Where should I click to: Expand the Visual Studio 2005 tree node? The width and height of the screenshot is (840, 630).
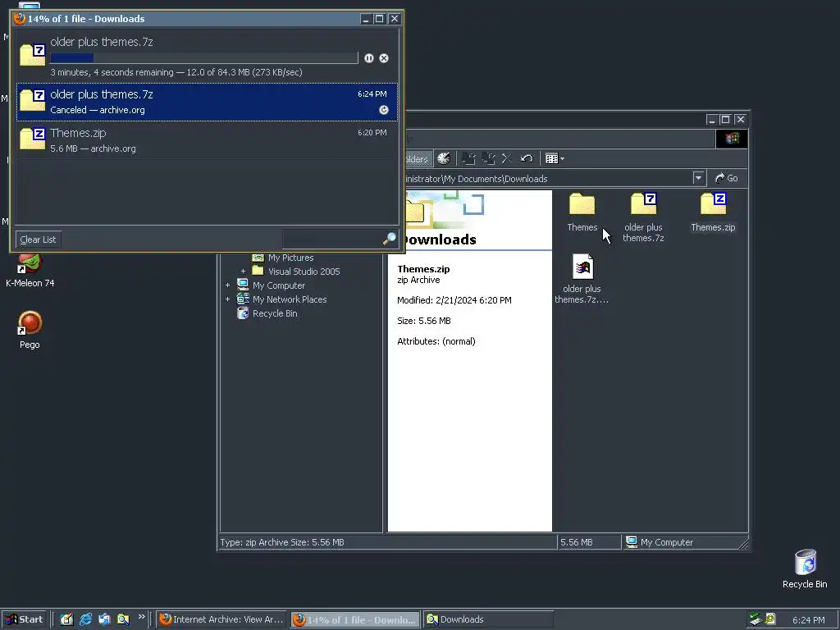click(x=243, y=272)
